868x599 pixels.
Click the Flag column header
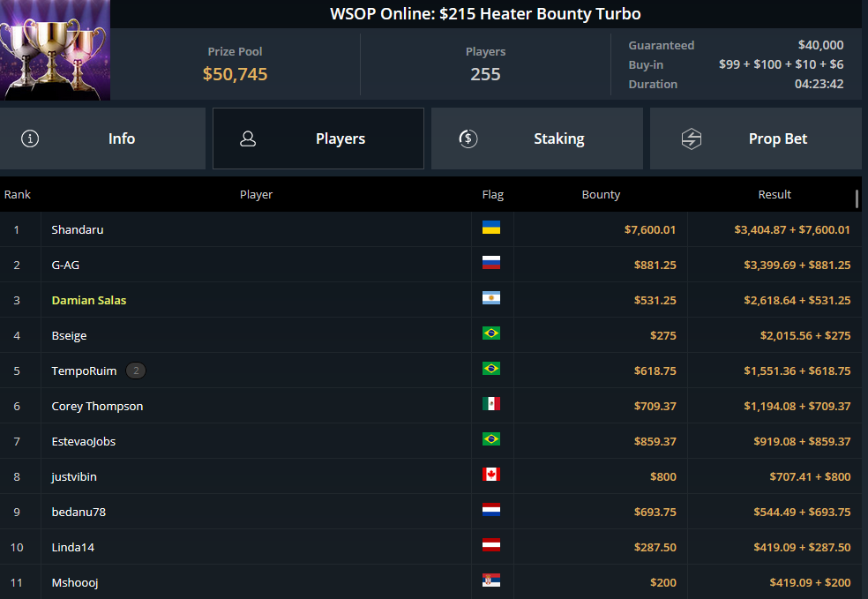pyautogui.click(x=493, y=194)
